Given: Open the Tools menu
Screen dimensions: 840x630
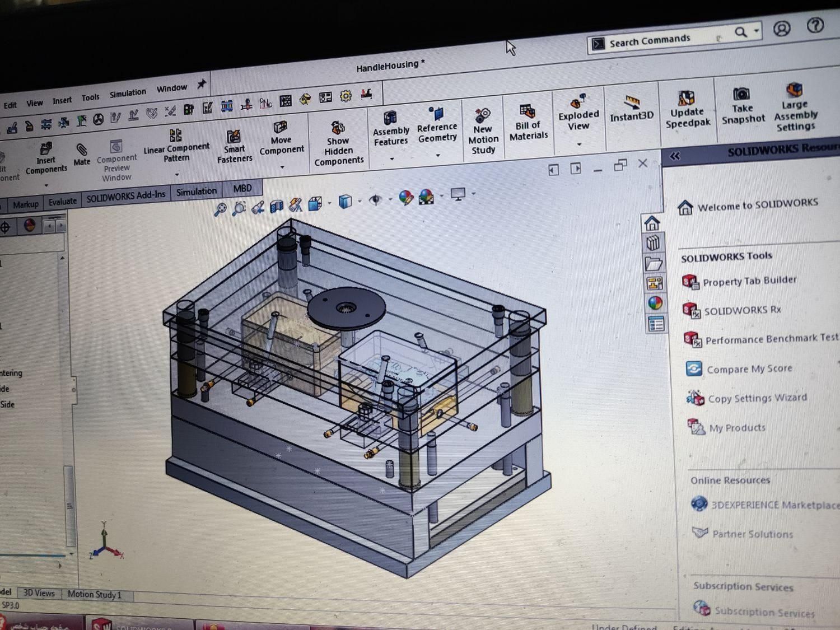Looking at the screenshot, I should coord(90,97).
